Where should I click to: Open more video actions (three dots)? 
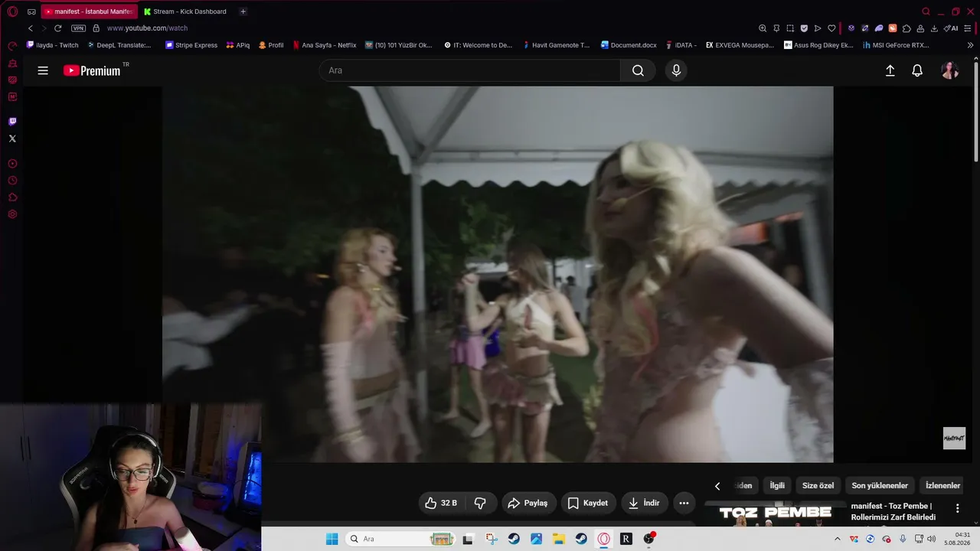pyautogui.click(x=684, y=503)
